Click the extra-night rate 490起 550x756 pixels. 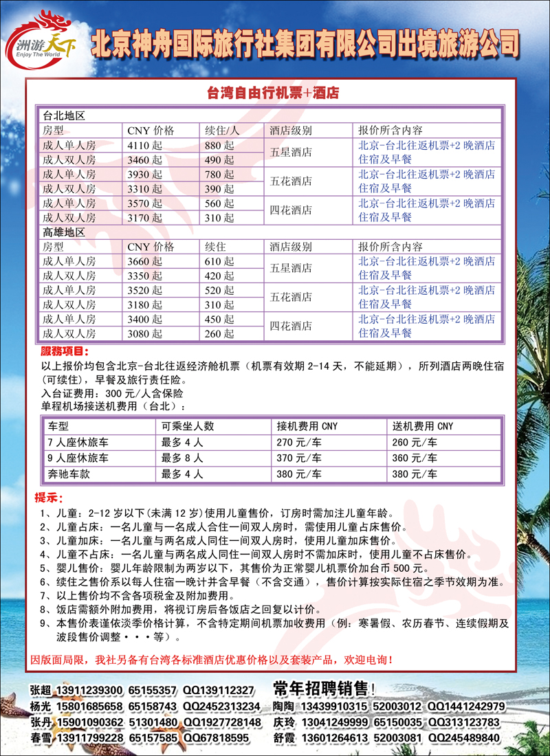click(x=219, y=159)
